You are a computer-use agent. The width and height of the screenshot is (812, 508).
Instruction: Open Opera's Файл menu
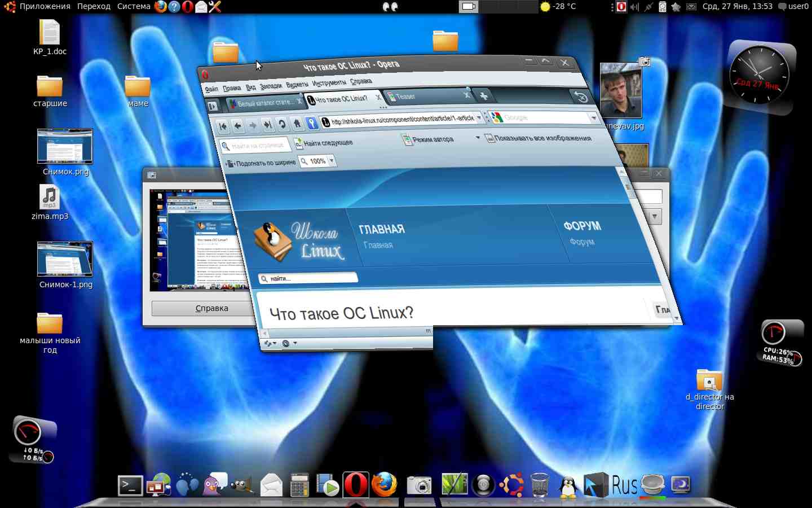pyautogui.click(x=211, y=89)
